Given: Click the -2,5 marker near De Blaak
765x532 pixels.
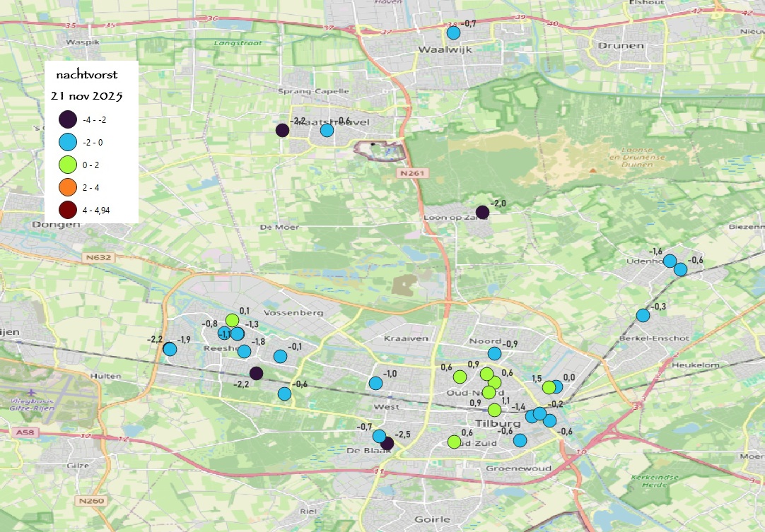Looking at the screenshot, I should (x=387, y=443).
